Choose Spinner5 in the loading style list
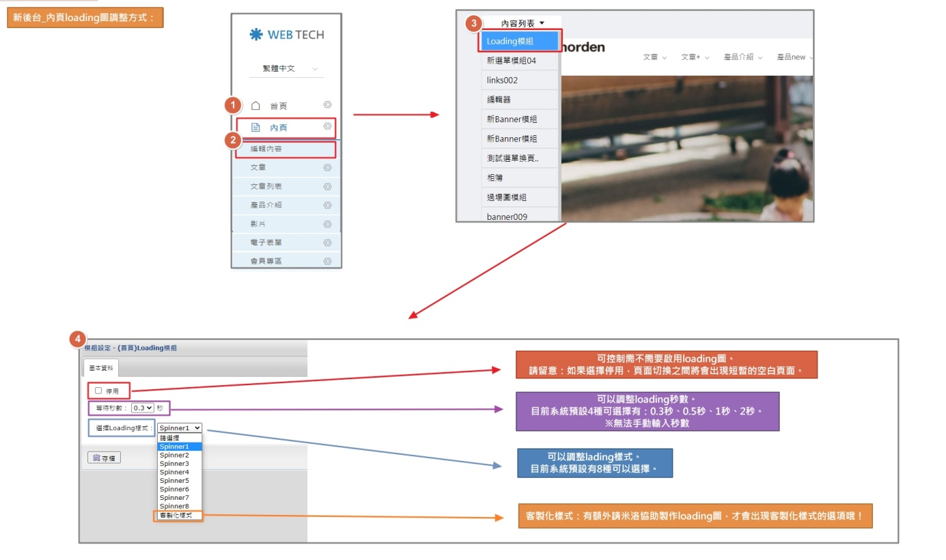 (x=175, y=481)
